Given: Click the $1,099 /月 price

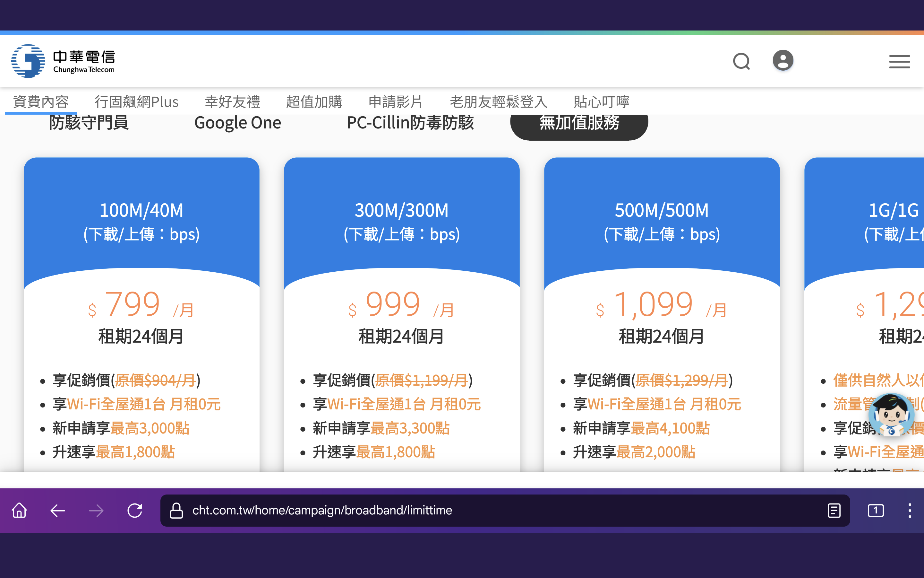Looking at the screenshot, I should [x=661, y=305].
